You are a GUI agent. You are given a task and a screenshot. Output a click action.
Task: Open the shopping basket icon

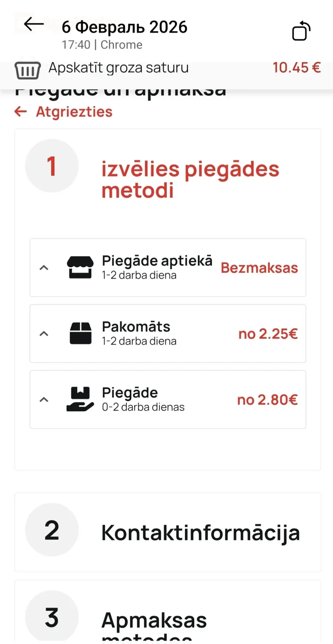point(27,69)
